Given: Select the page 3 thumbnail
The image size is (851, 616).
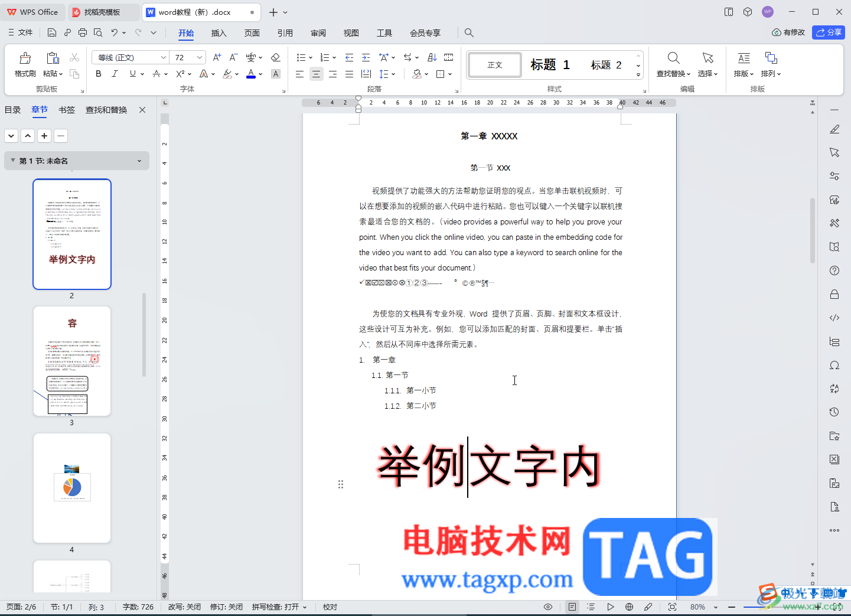Looking at the screenshot, I should click(72, 361).
